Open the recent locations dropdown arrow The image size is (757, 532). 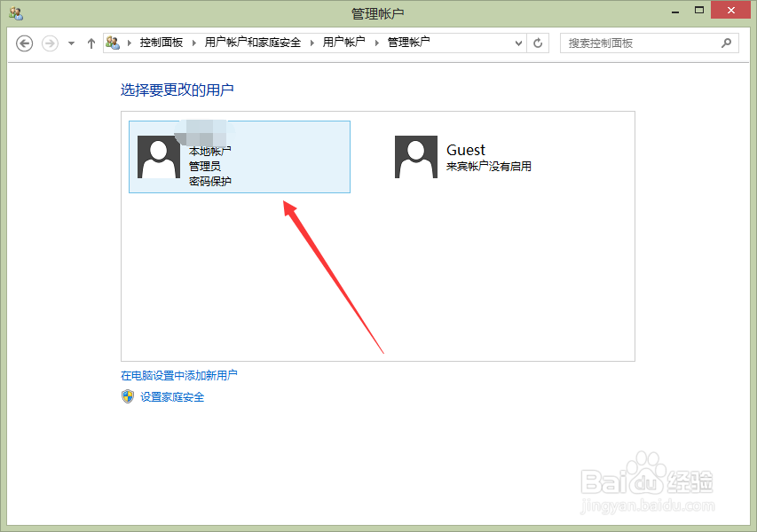click(x=70, y=43)
